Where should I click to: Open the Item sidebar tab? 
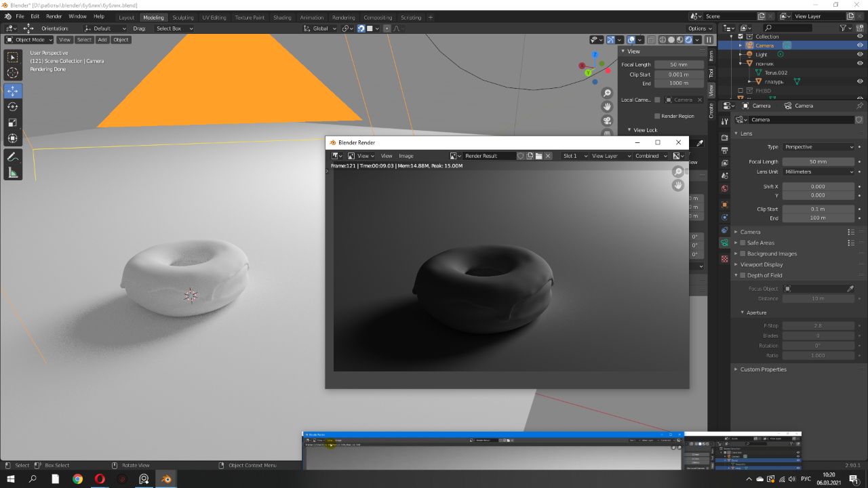pos(711,55)
